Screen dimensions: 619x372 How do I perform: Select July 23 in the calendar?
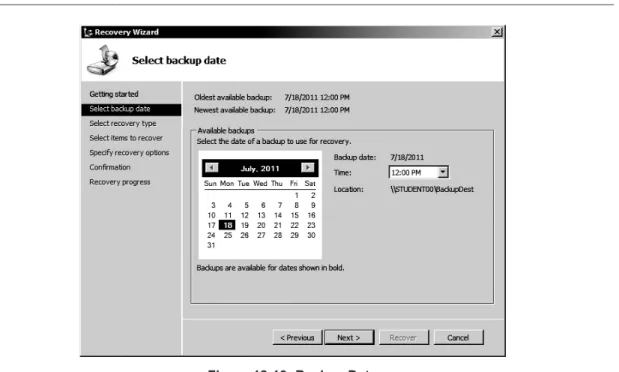311,225
